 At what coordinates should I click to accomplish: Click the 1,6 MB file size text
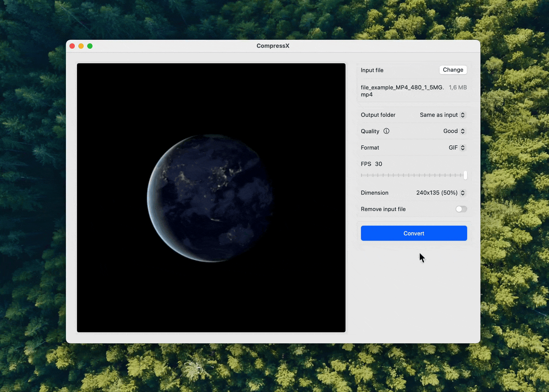click(x=457, y=88)
